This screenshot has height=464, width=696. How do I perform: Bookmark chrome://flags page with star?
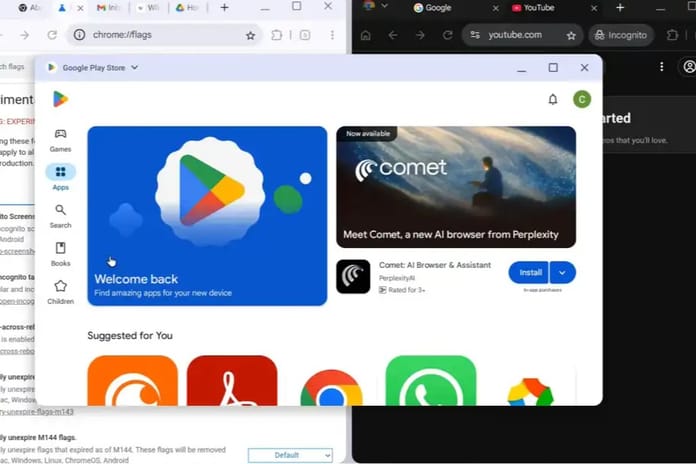(250, 35)
